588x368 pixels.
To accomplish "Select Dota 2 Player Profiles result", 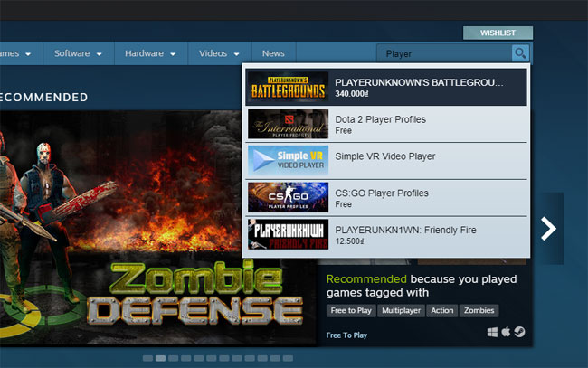I will [x=386, y=124].
